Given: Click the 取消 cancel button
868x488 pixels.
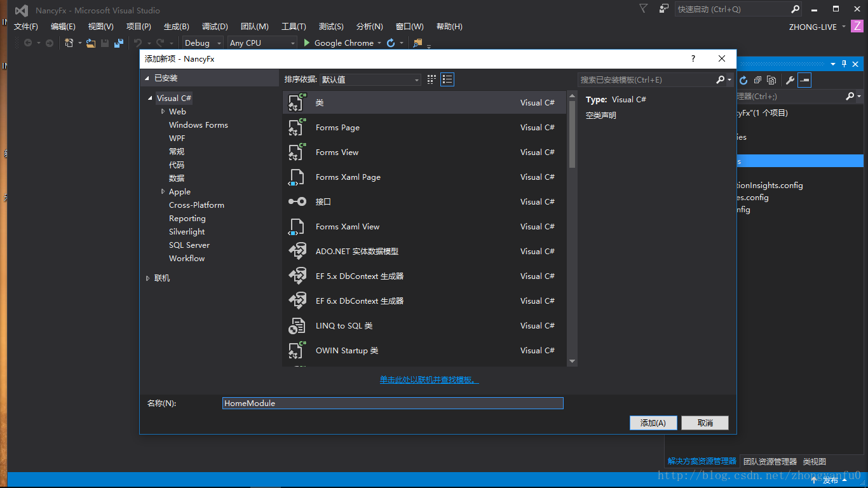Looking at the screenshot, I should click(705, 423).
